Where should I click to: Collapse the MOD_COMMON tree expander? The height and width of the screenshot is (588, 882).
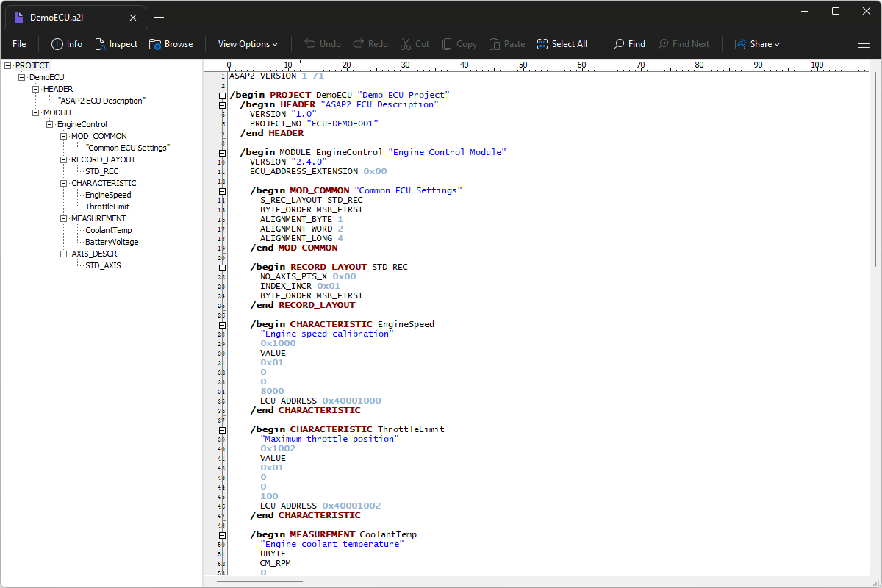coord(63,136)
